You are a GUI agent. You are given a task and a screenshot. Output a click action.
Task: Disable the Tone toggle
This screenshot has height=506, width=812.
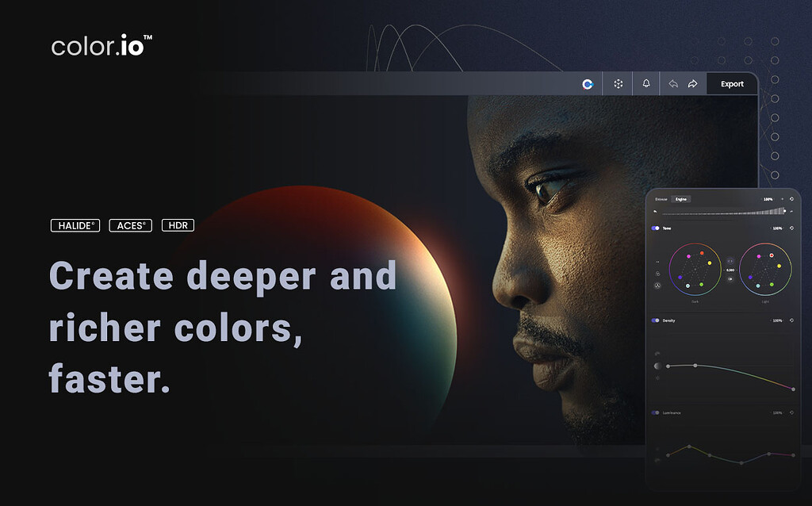(653, 228)
